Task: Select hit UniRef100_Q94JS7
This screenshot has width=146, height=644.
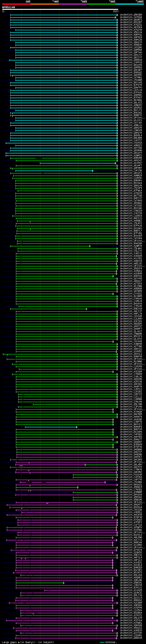Action: click(131, 55)
